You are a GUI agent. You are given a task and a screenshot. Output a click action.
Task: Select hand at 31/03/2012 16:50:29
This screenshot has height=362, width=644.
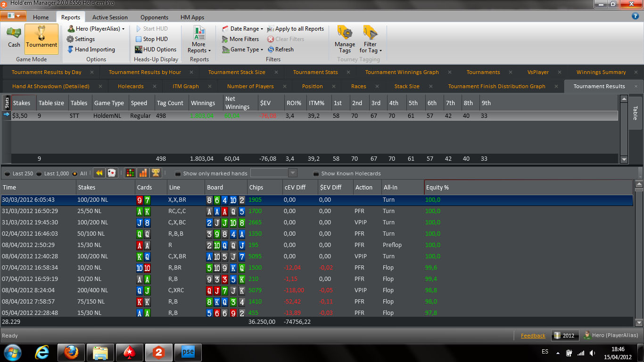point(317,211)
